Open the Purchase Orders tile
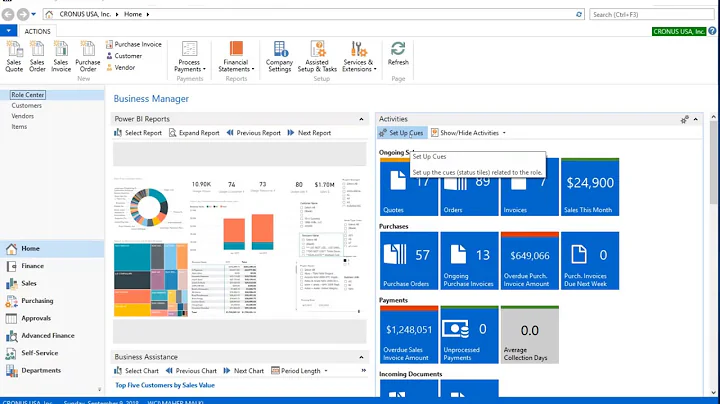 pos(409,261)
